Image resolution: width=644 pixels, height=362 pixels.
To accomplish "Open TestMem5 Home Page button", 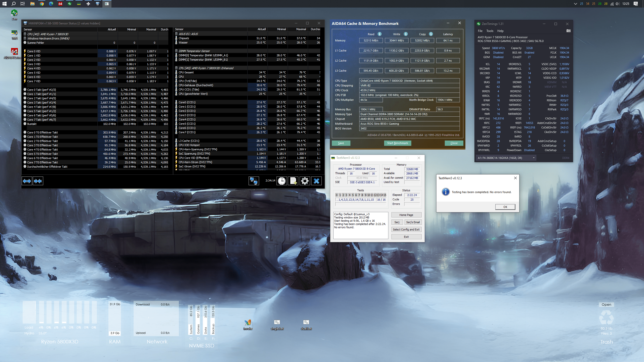I will click(x=406, y=215).
